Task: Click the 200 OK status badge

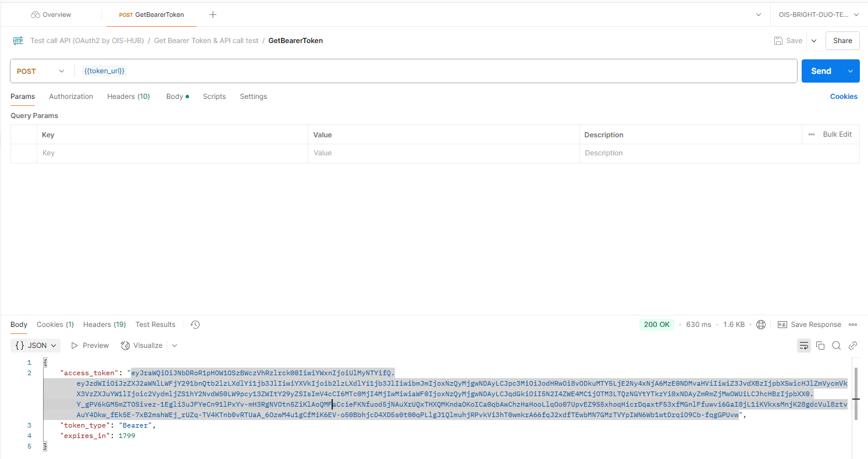Action: coord(657,325)
